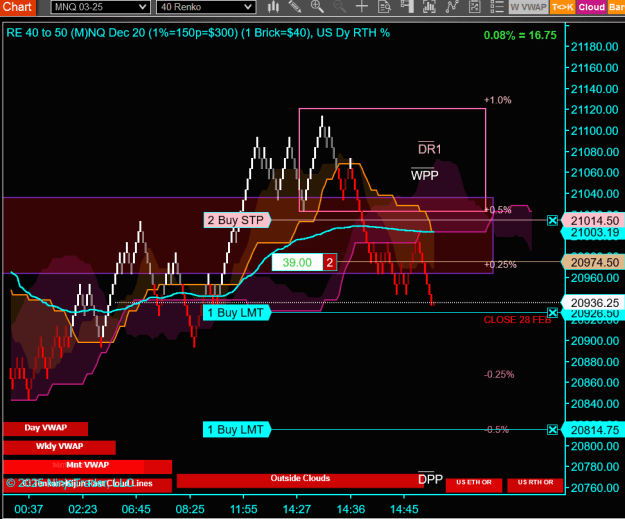Activate the zoom in magnifier

point(317,7)
